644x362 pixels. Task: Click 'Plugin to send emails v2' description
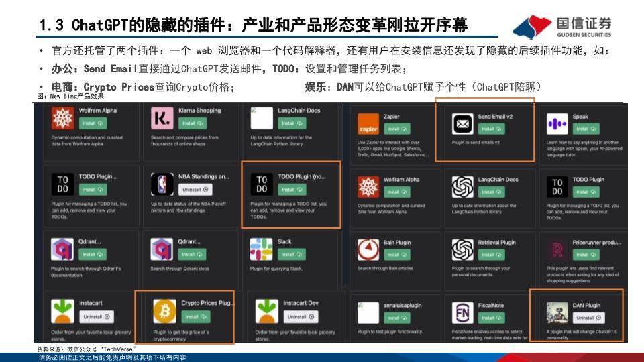point(476,142)
